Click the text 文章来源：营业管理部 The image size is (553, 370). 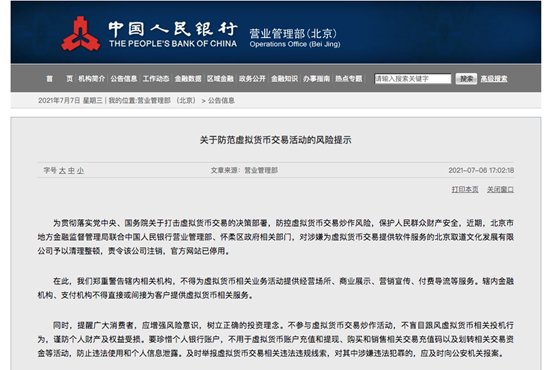click(x=244, y=170)
